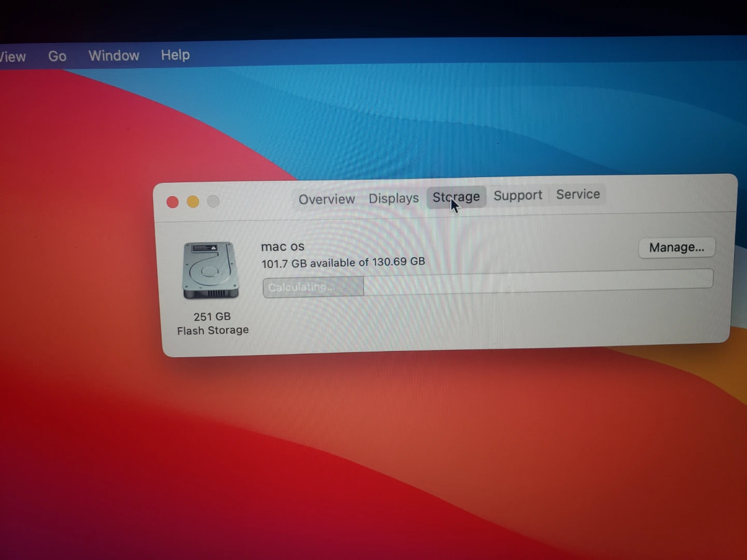Open the Overview tab
Screen dimensions: 747x560
click(x=326, y=199)
